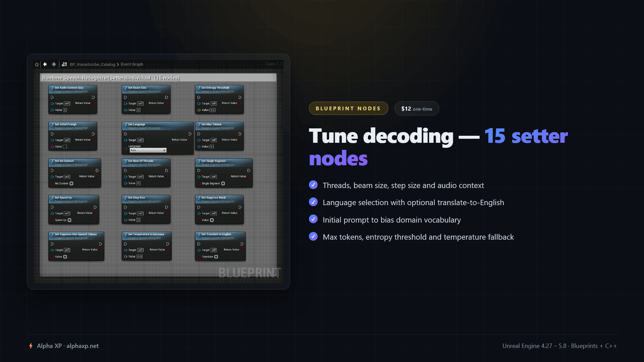This screenshot has height=362, width=644.
Task: Click the back navigation arrow
Action: coord(45,64)
